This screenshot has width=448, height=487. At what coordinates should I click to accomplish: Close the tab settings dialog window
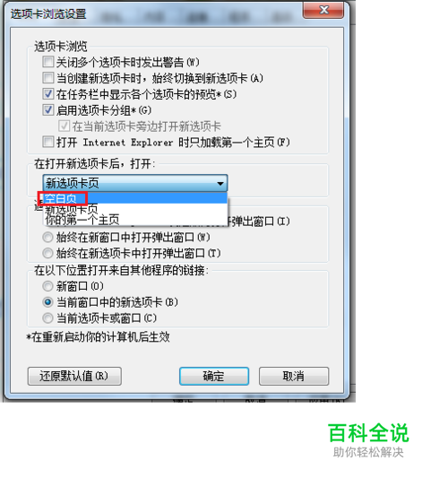323,10
